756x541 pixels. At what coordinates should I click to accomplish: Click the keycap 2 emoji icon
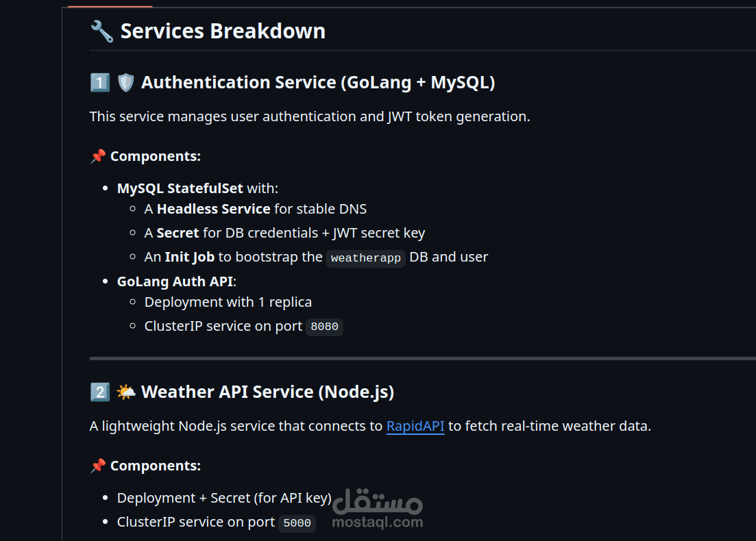99,392
